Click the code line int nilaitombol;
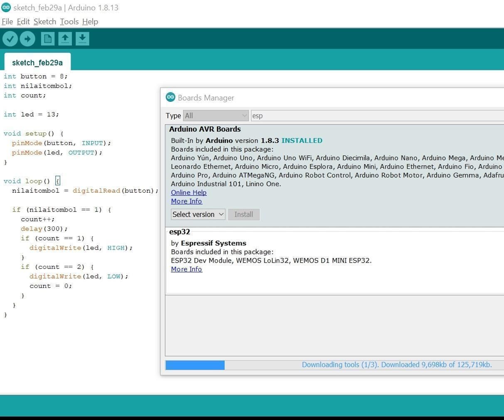The height and width of the screenshot is (420, 504). 38,86
